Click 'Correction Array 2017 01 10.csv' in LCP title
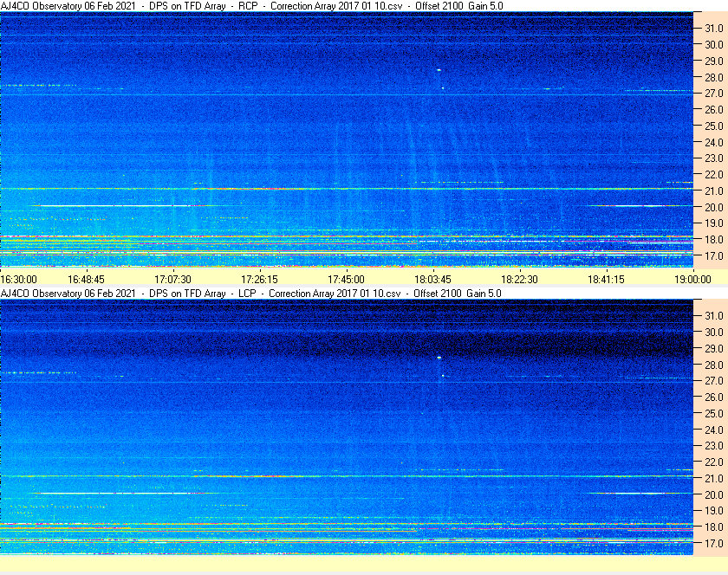This screenshot has height=575, width=728. point(335,294)
